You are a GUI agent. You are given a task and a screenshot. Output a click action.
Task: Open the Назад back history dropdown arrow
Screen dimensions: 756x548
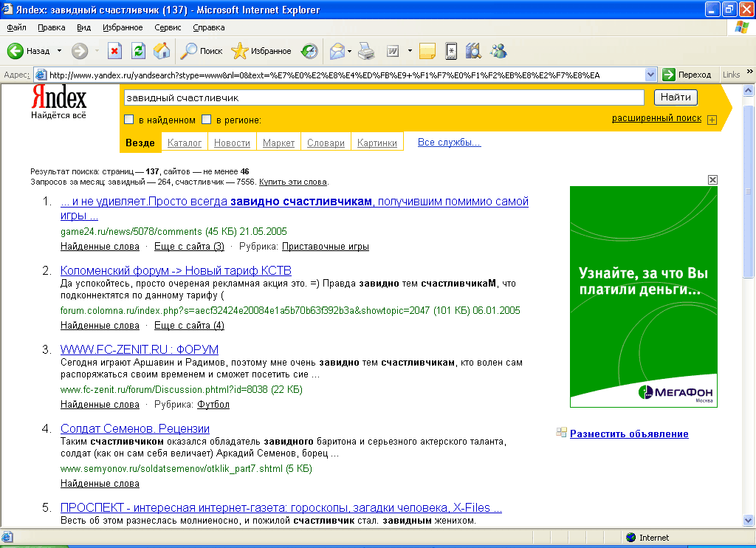point(59,51)
